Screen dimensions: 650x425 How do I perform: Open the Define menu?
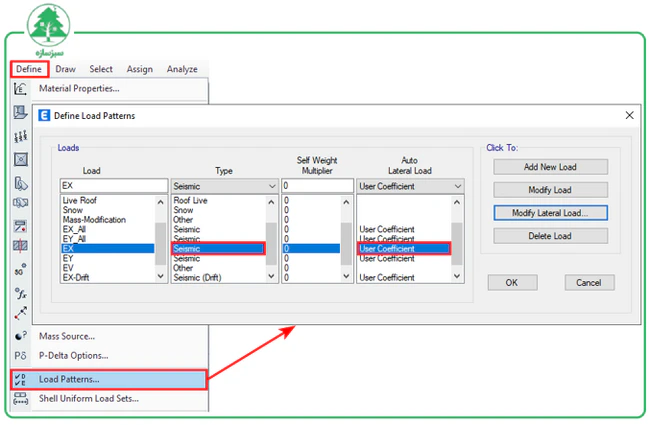[29, 69]
